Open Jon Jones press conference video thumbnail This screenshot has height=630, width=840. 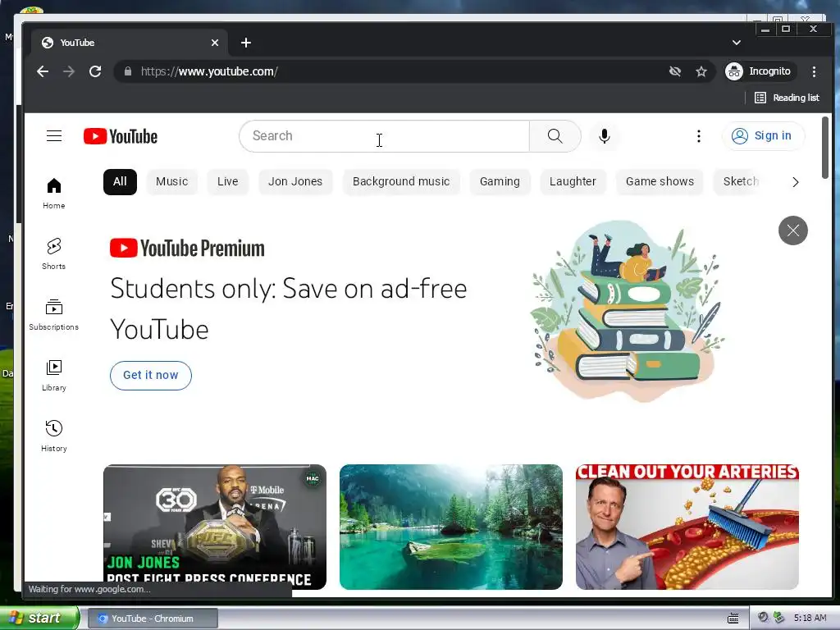(215, 527)
